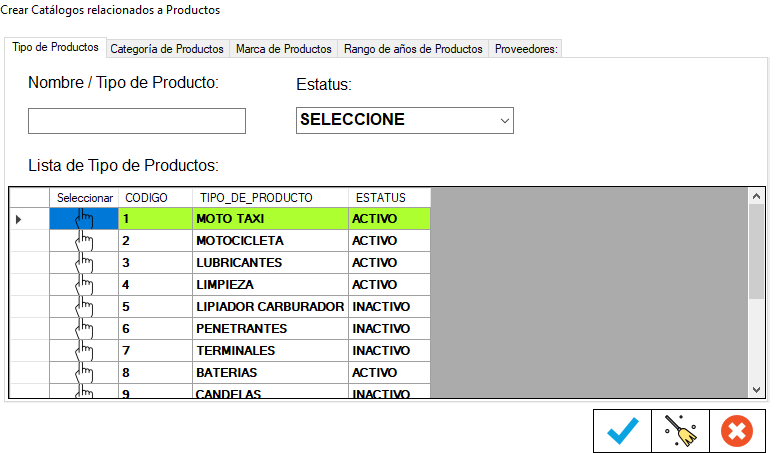Switch to Categoría de Productos tab

[x=167, y=49]
